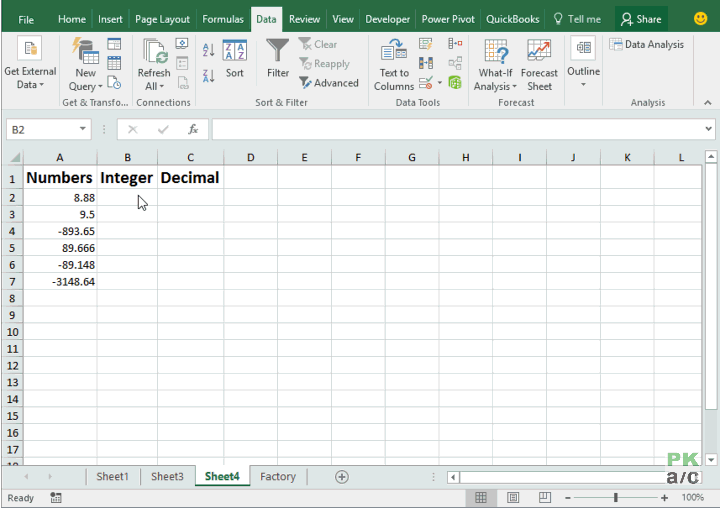Select cell A5 containing 89.666
720x508 pixels.
pyautogui.click(x=60, y=248)
